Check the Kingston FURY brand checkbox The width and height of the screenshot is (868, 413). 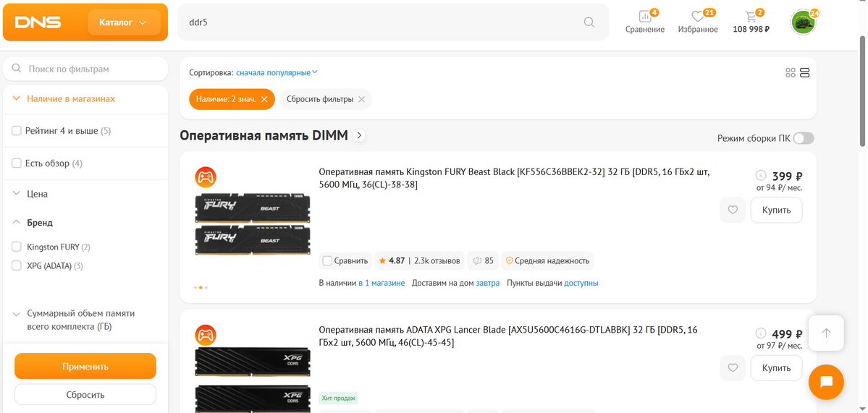pyautogui.click(x=17, y=247)
